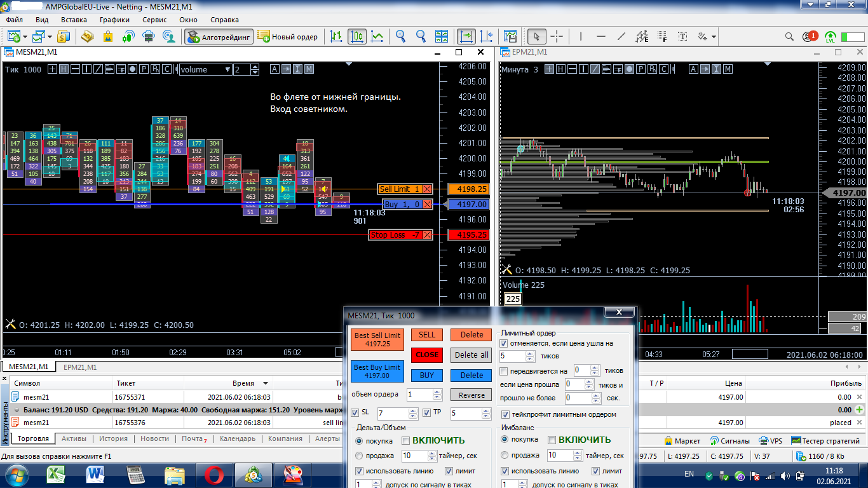The height and width of the screenshot is (488, 868).
Task: Switch chart to bar chart view
Action: 336,36
